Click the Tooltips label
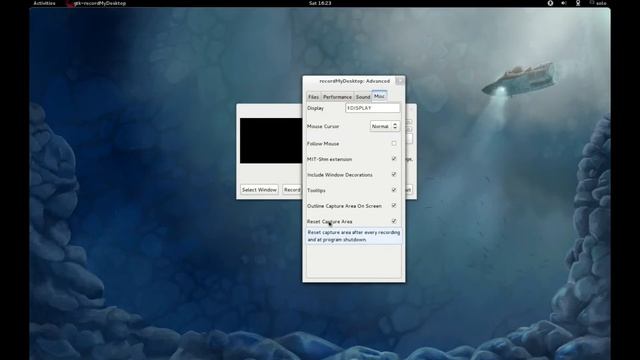 coord(316,190)
